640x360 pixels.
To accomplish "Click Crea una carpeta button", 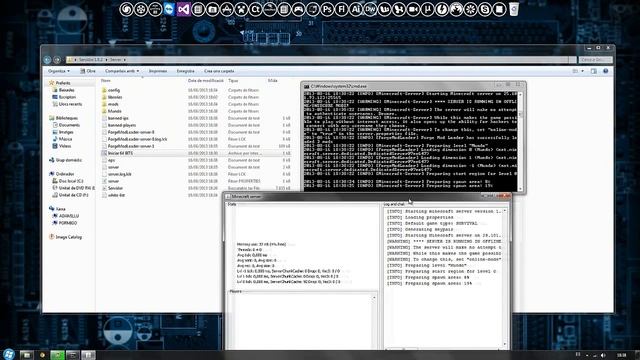I will (x=219, y=71).
